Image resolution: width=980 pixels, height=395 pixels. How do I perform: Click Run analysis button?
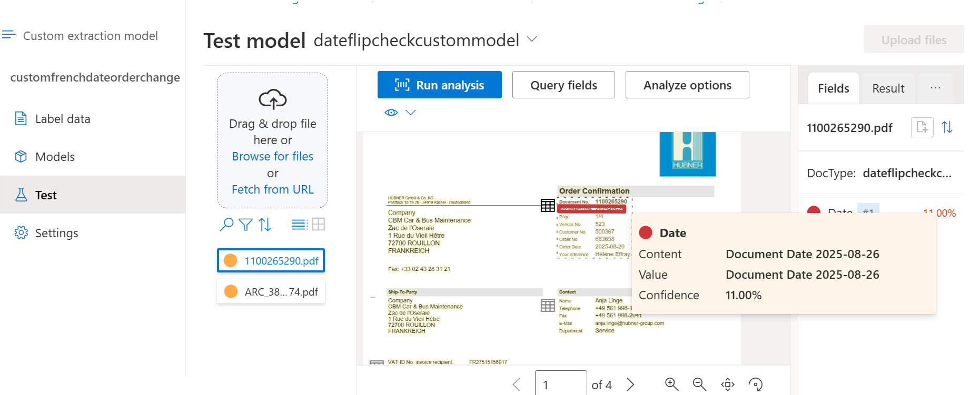(x=439, y=85)
